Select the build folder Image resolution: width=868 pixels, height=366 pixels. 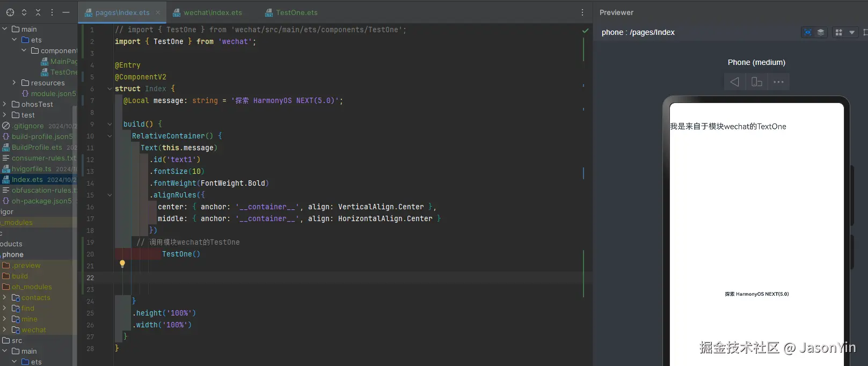point(20,276)
